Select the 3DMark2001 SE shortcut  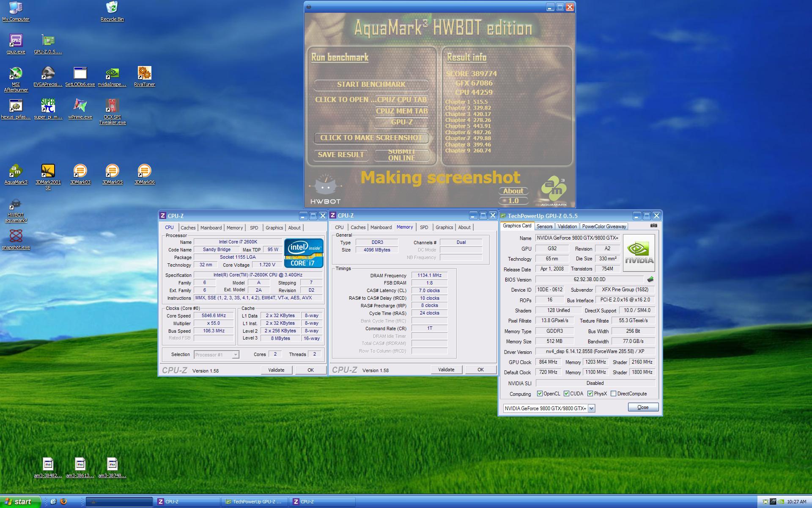pyautogui.click(x=48, y=177)
